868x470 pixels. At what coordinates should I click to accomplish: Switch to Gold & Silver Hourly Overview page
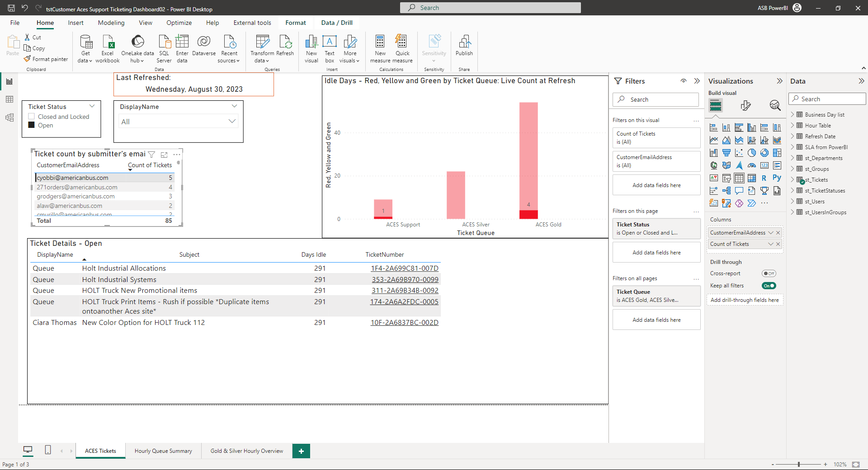click(x=247, y=451)
